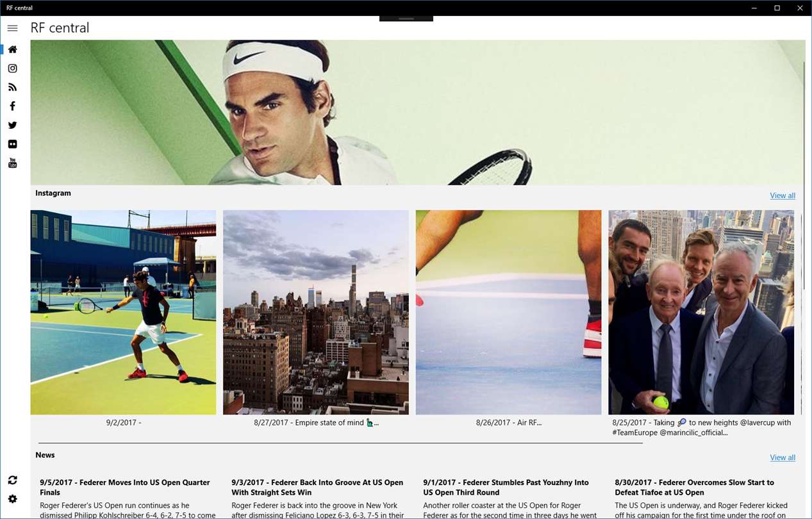Open Federer Stumbles Past Youzhny article
Viewport: 812px width, 519px height.
coord(506,488)
